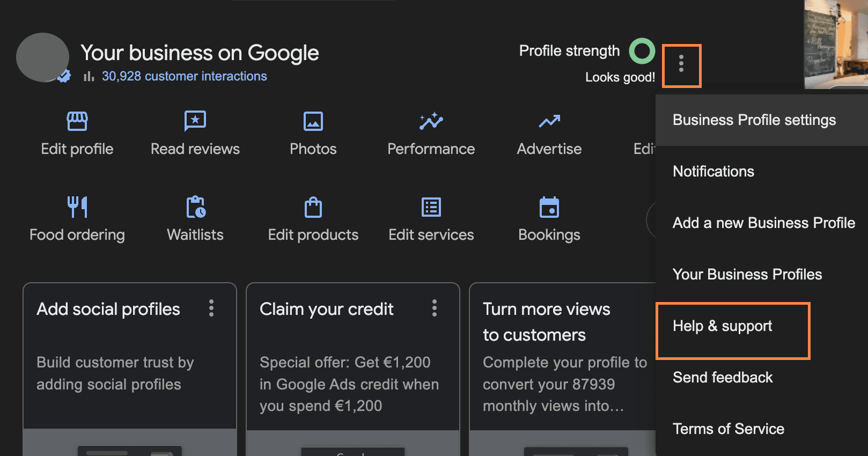View the Performance sparkline icon
Viewport: 868px width, 456px height.
pos(431,121)
